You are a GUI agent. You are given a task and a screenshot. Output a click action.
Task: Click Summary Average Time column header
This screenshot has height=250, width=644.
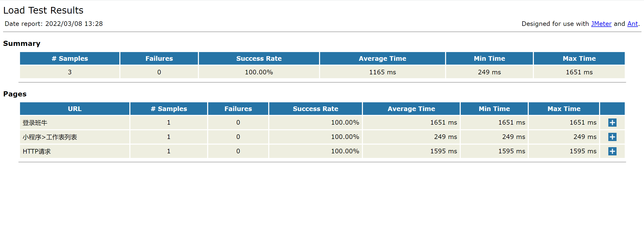(382, 58)
